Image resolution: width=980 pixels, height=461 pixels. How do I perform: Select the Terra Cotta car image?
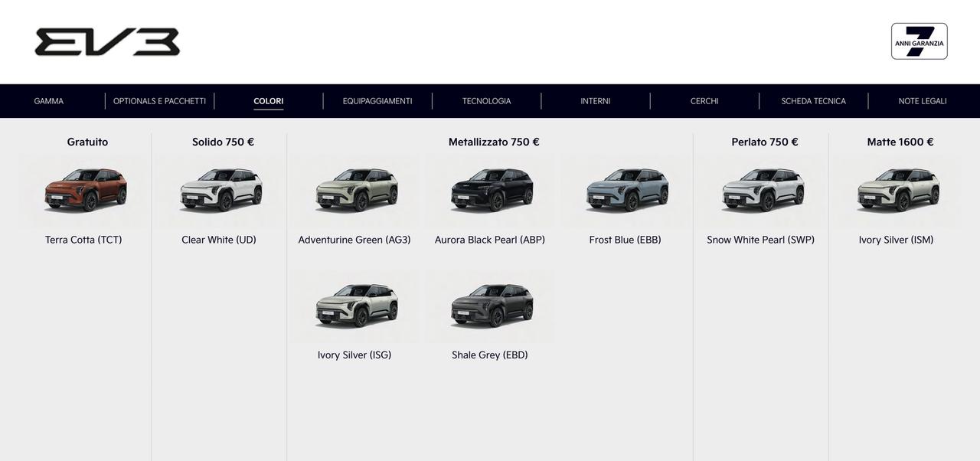click(x=85, y=191)
